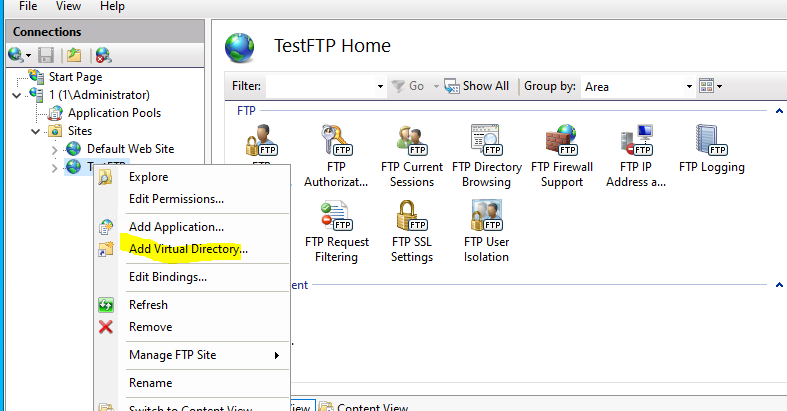The width and height of the screenshot is (787, 411).
Task: Switch to the Content View tab
Action: point(364,406)
